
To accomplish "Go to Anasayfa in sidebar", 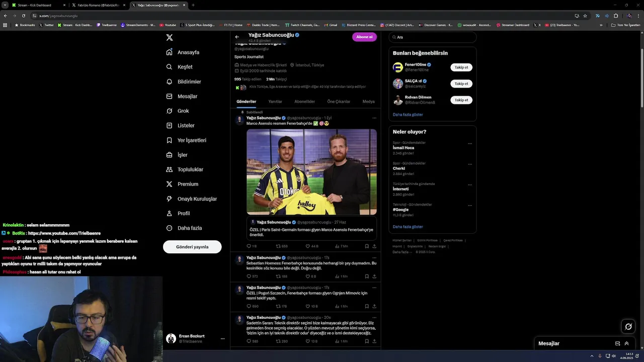I will [183, 52].
